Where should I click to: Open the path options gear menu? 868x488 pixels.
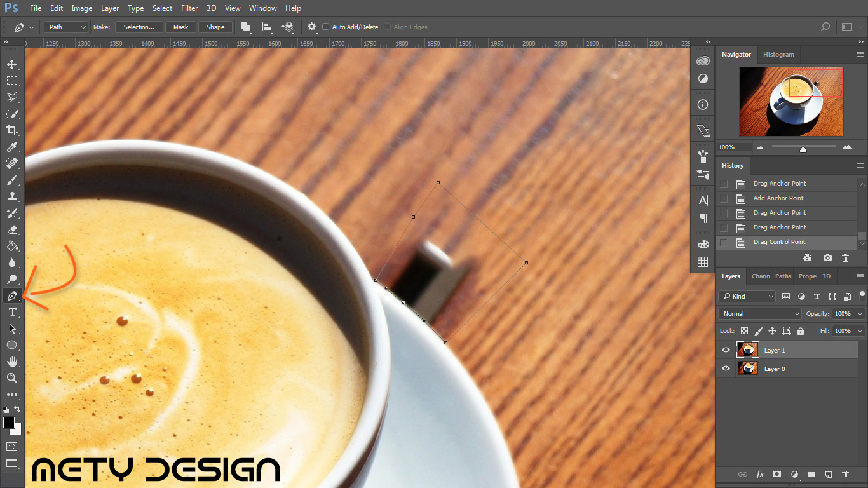311,27
